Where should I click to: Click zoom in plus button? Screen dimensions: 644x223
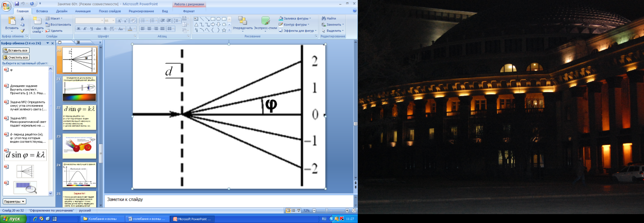(x=347, y=210)
